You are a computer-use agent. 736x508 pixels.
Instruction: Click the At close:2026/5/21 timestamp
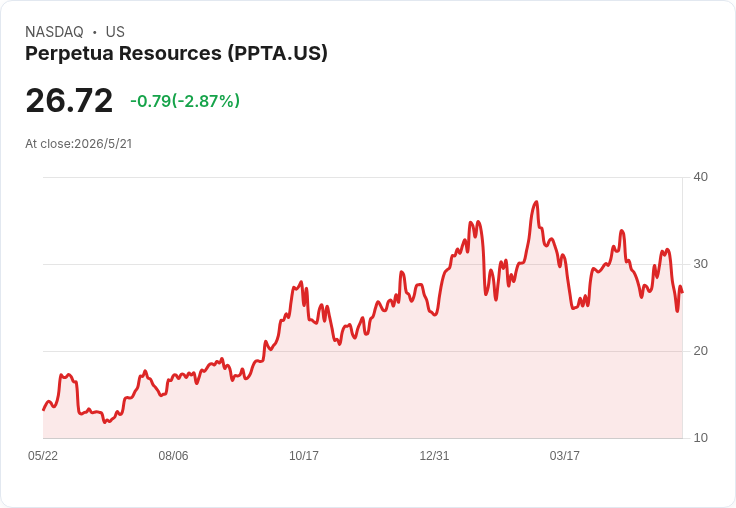pos(78,144)
